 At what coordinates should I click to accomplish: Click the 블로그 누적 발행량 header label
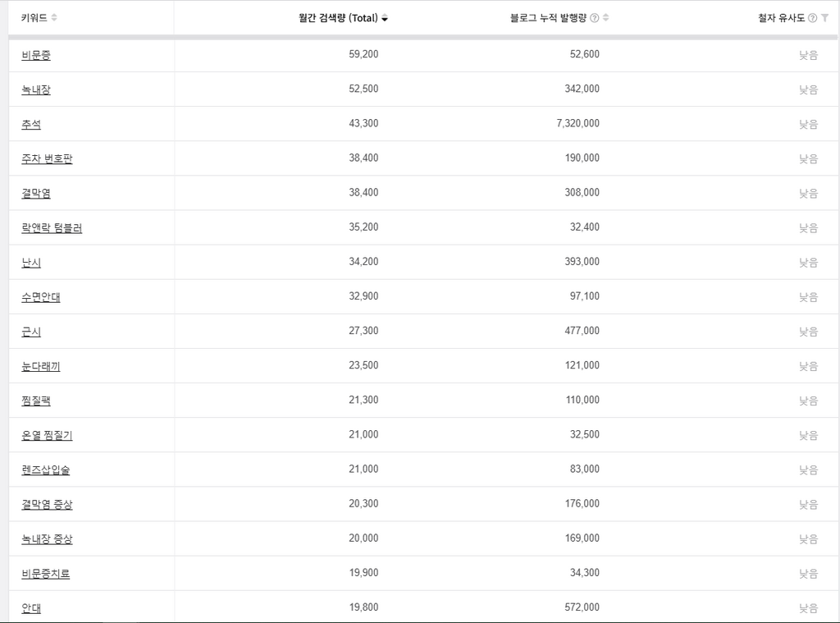[x=549, y=18]
